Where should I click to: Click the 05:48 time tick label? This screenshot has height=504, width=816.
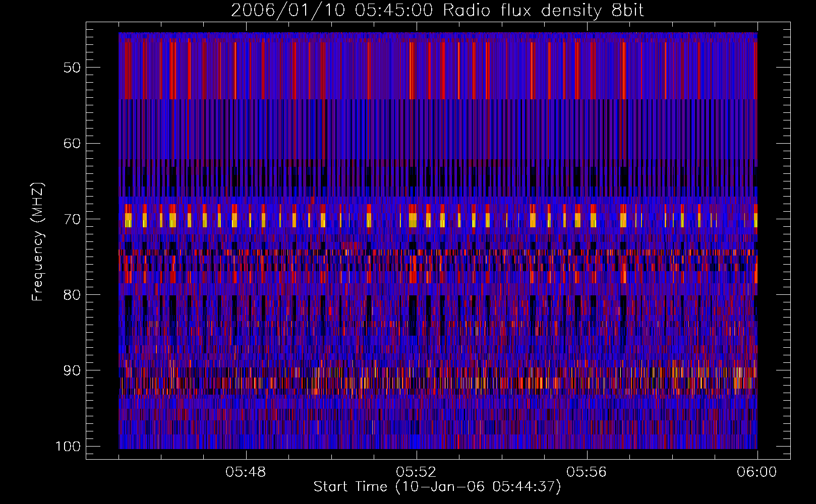(x=246, y=472)
